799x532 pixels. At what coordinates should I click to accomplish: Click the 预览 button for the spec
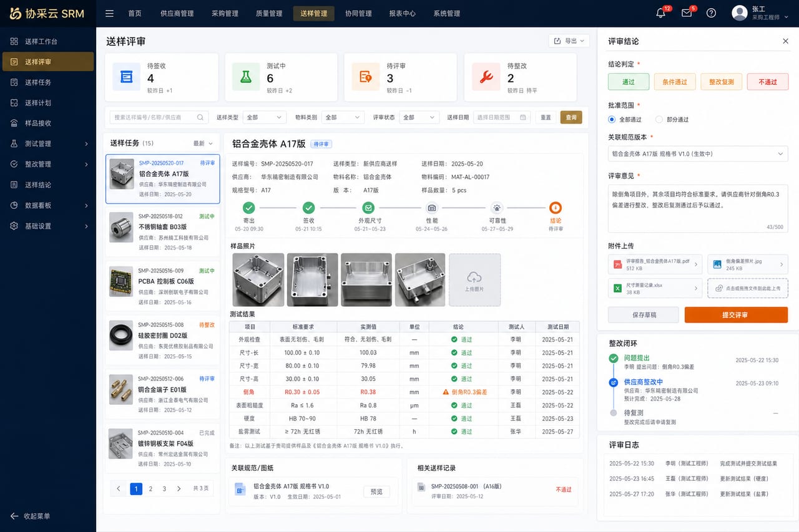[x=376, y=491]
